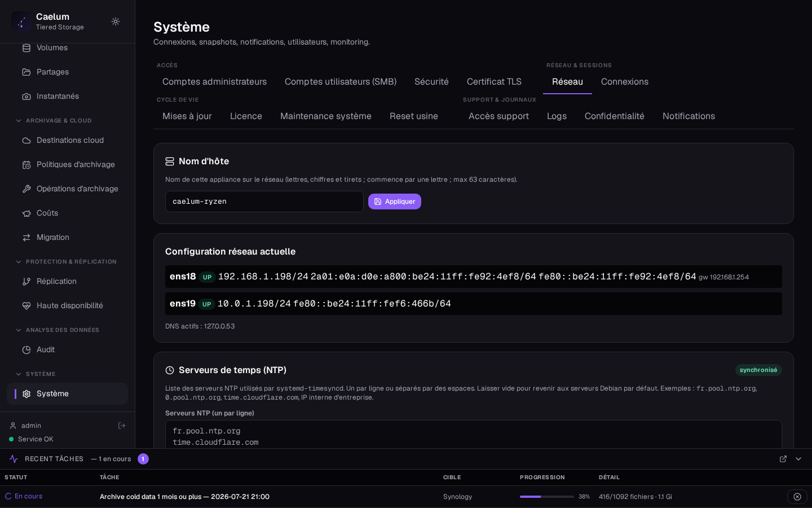812x508 pixels.
Task: Log out with the exit icon
Action: coord(122,426)
